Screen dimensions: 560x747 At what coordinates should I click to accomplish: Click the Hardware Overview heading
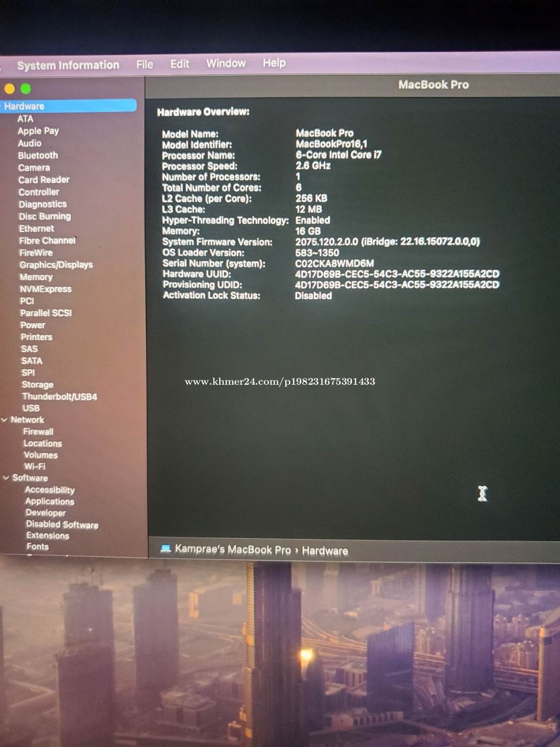(x=203, y=112)
